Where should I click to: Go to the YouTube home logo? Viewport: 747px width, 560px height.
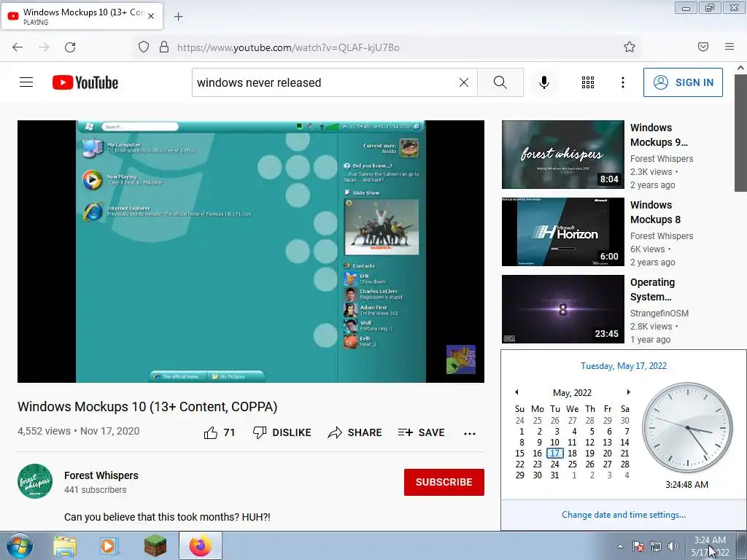[x=85, y=82]
